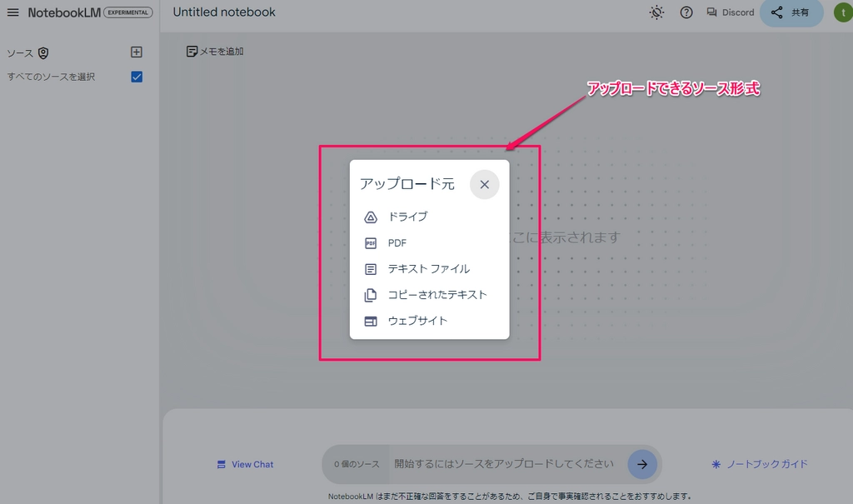853x504 pixels.
Task: Click メモを追加 button
Action: (x=215, y=51)
